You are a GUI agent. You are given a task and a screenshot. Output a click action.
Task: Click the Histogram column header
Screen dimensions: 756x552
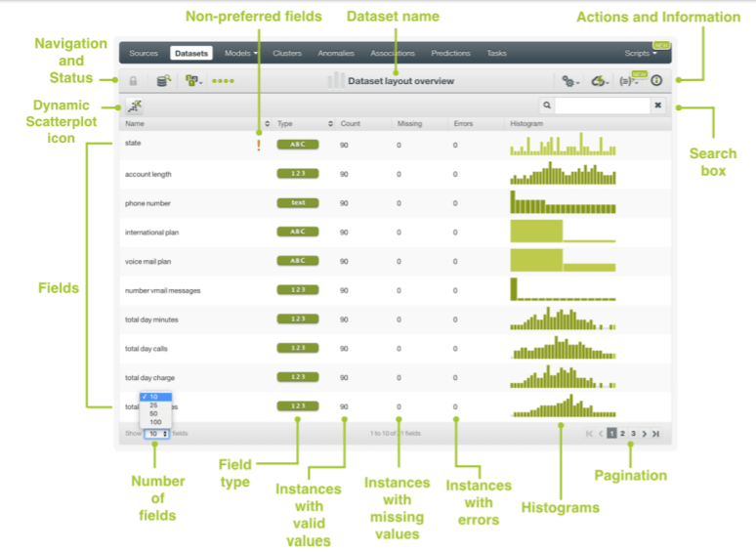(526, 124)
